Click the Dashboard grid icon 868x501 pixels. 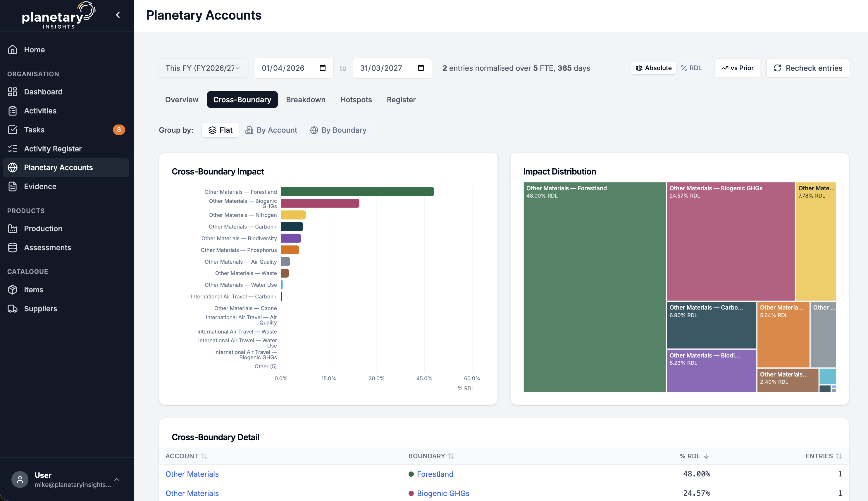(x=13, y=91)
